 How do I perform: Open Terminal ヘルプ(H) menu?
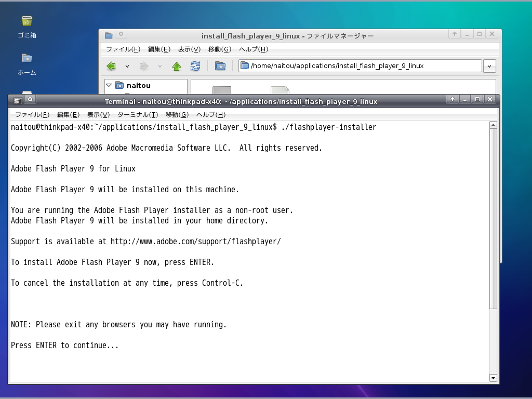(x=211, y=115)
